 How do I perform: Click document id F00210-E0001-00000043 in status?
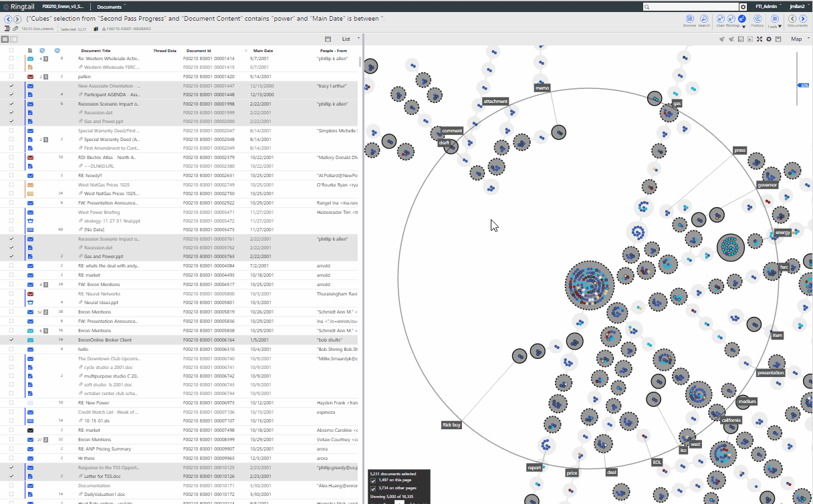tap(129, 29)
